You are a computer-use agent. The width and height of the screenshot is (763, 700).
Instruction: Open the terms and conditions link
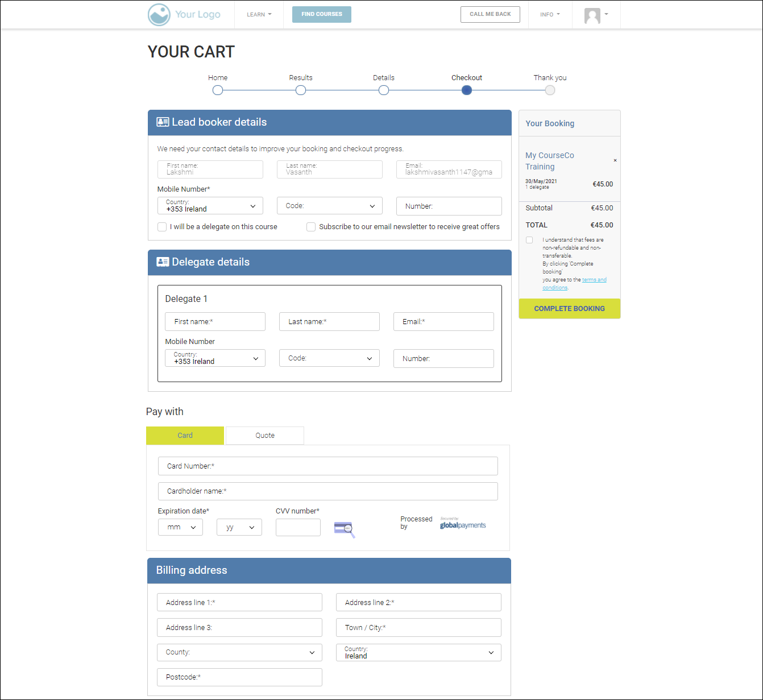594,280
